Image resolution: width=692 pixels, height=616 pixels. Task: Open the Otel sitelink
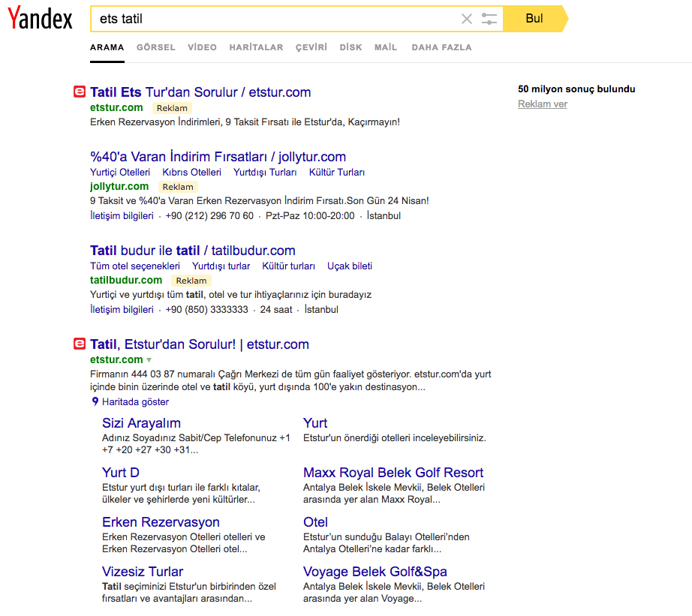[315, 522]
